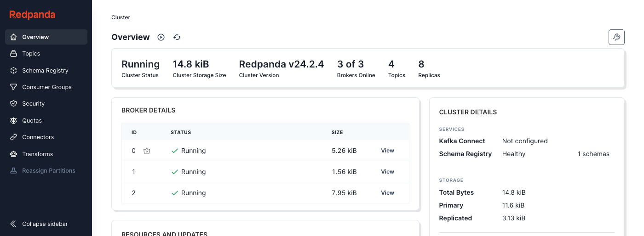
Task: Open the Topics menu item
Action: click(31, 54)
